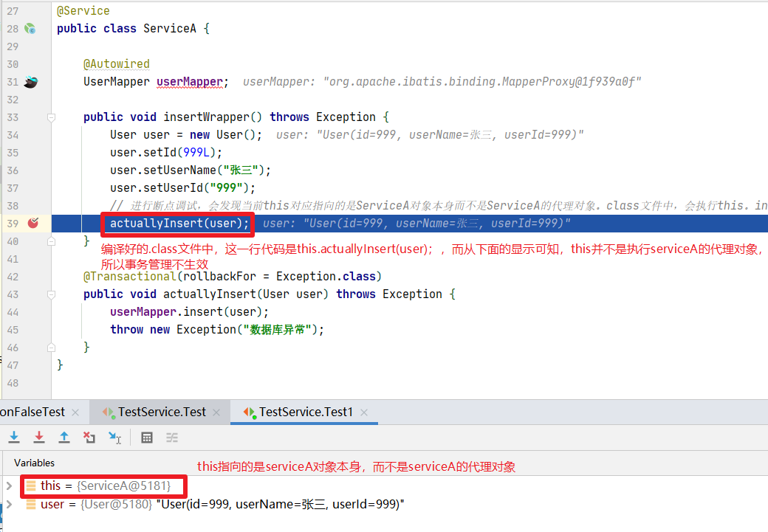Click the userMapper.insert(user) call
Viewport: 768px width, 532px height.
tap(189, 312)
